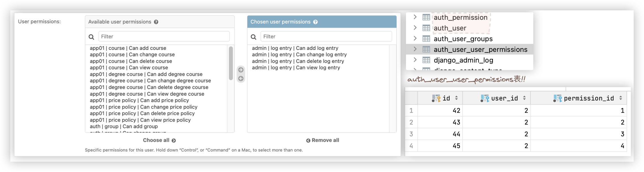Click the left arrow to remove selected permissions
Image resolution: width=644 pixels, height=172 pixels.
click(241, 79)
